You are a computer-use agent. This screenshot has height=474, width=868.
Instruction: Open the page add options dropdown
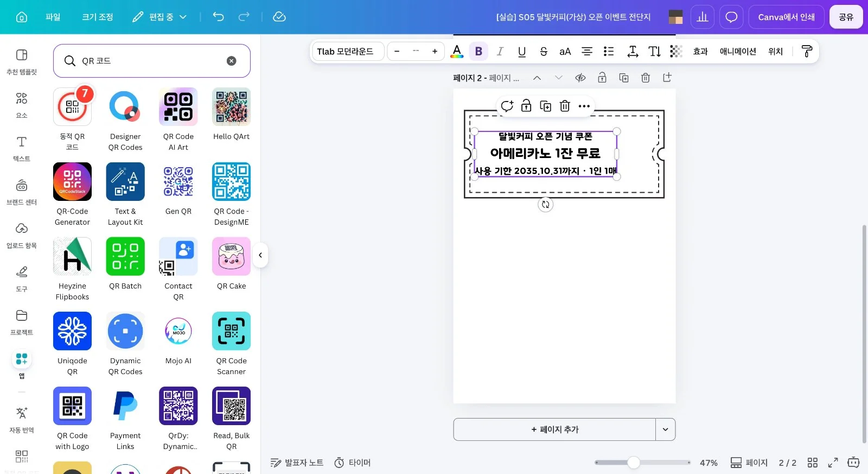tap(666, 429)
